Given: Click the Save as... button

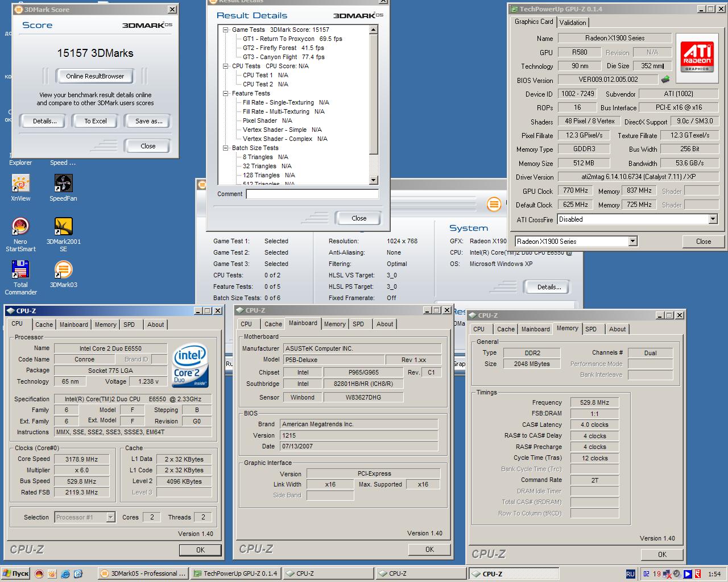Looking at the screenshot, I should [148, 121].
